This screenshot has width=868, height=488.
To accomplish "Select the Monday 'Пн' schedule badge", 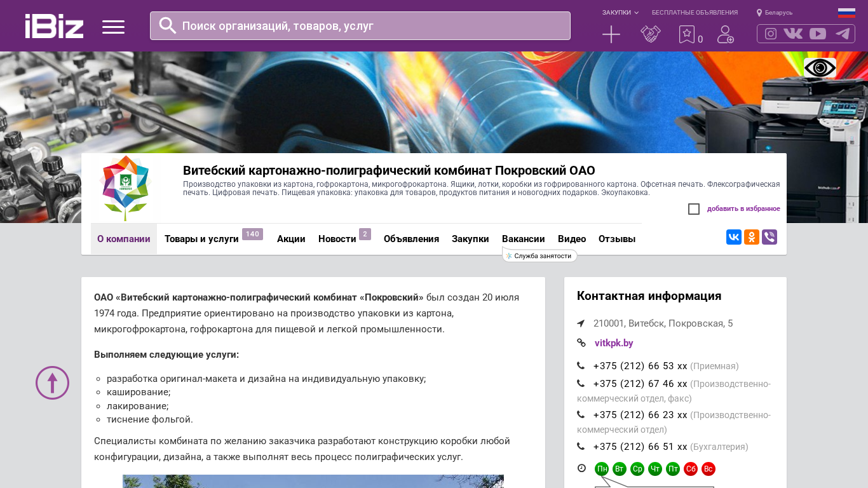I will 602,469.
